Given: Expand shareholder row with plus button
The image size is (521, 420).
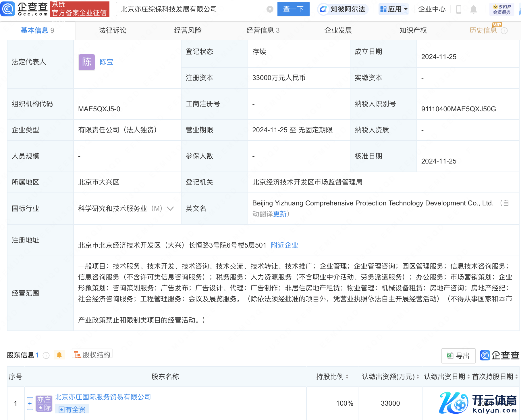Looking at the screenshot, I should 30,403.
